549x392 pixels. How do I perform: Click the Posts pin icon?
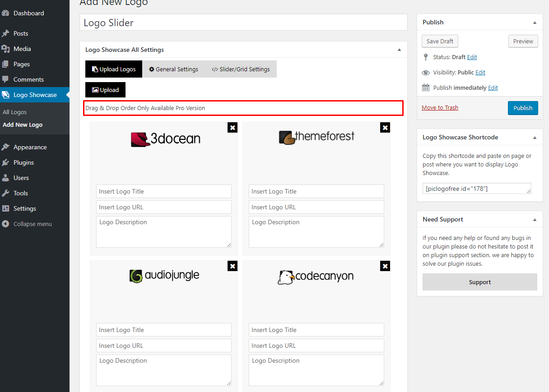pos(5,33)
